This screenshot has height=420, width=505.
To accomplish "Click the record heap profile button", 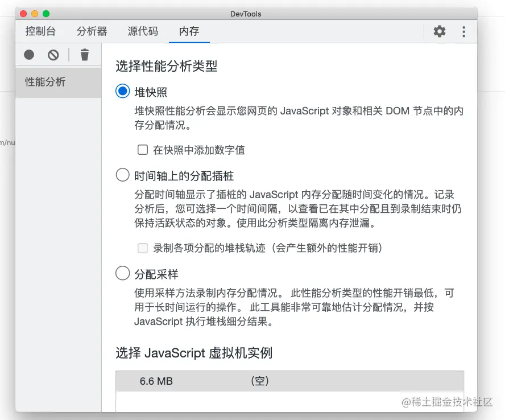I will 29,55.
